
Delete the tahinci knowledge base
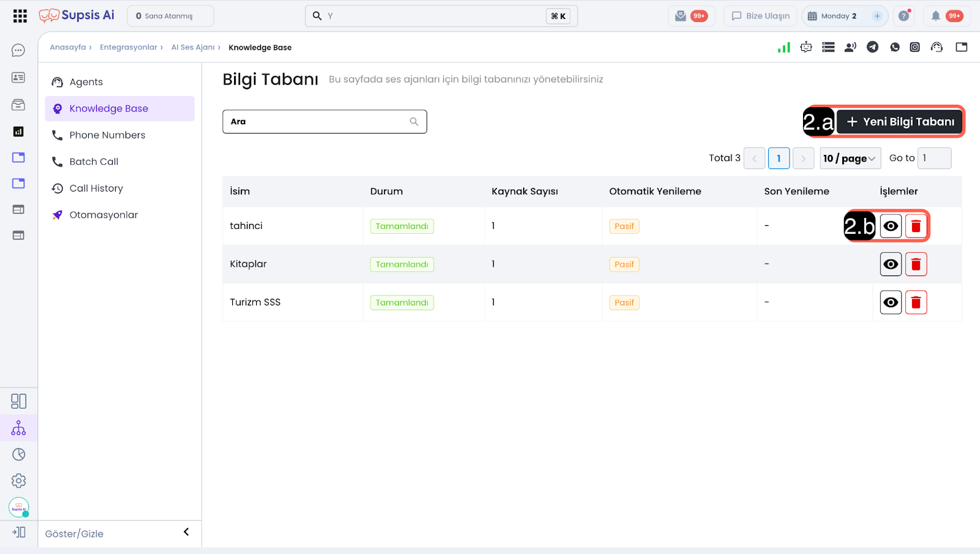[916, 226]
